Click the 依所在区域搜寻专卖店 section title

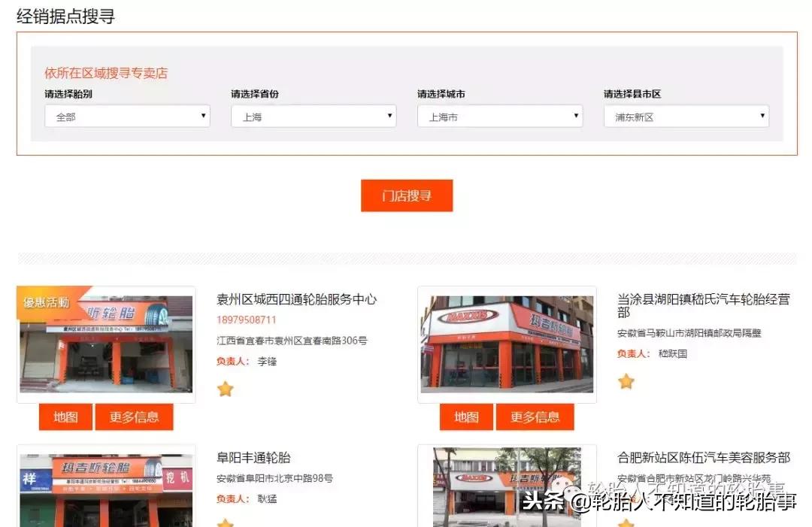coord(105,73)
